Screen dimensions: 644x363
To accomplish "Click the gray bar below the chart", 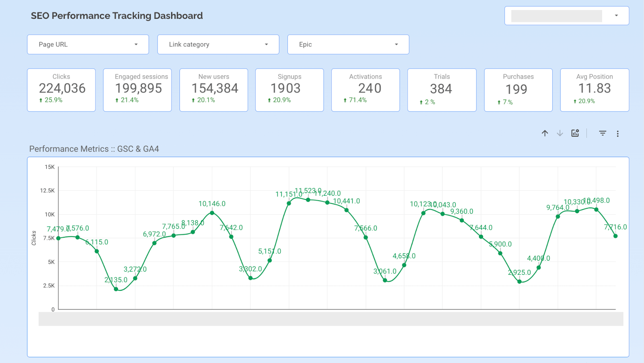I will point(330,319).
